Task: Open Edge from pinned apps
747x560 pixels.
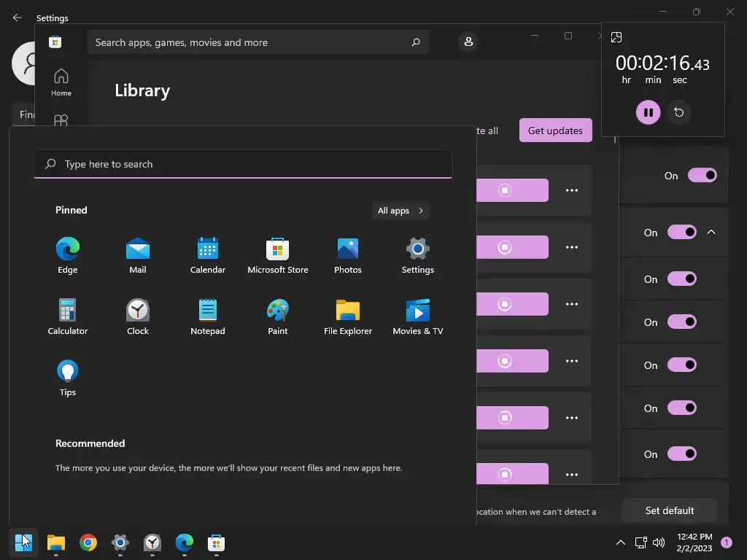Action: [x=68, y=256]
